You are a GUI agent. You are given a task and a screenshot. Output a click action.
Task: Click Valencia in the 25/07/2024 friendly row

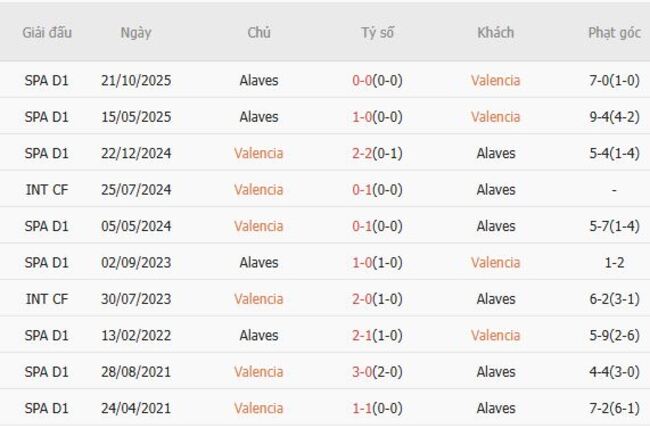tap(259, 190)
